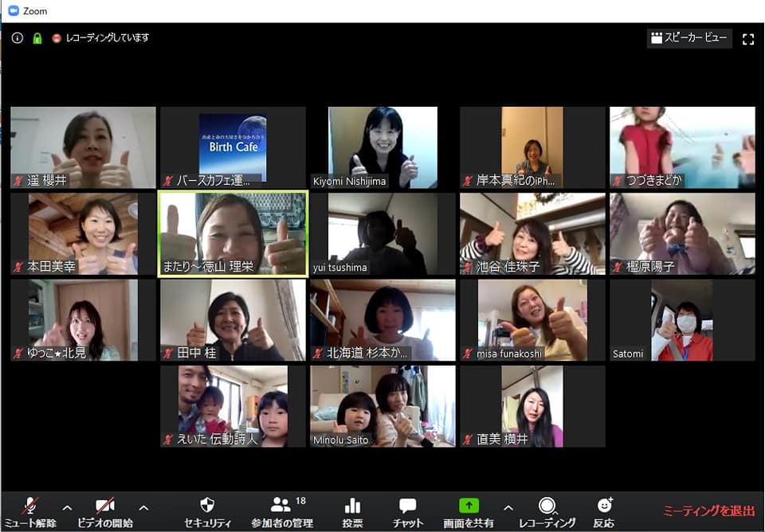Click the participant count 18
765x532 pixels.
[300, 501]
